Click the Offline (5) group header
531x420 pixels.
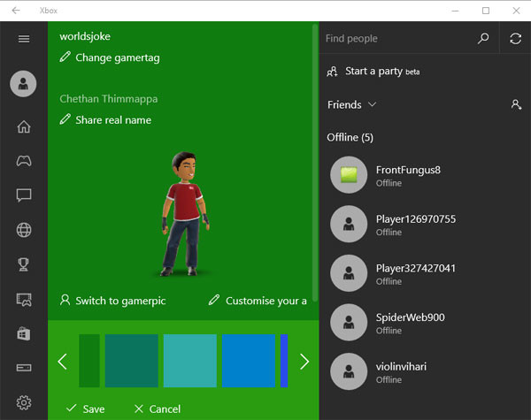(x=350, y=137)
